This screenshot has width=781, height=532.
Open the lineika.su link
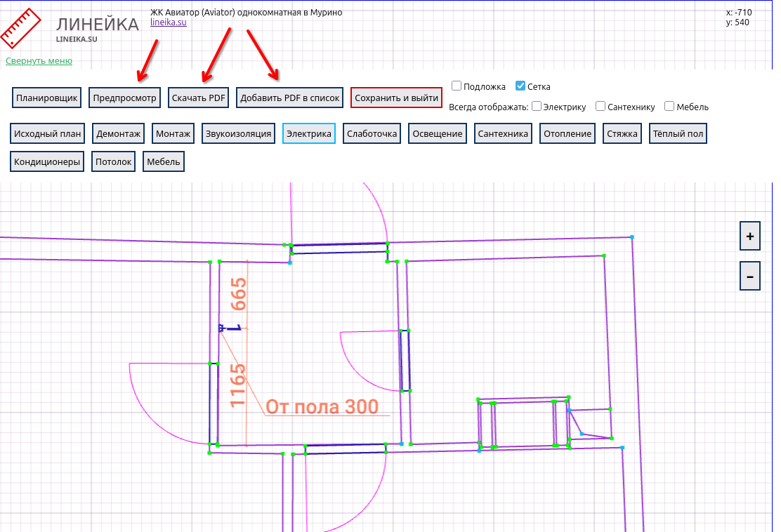coord(168,22)
